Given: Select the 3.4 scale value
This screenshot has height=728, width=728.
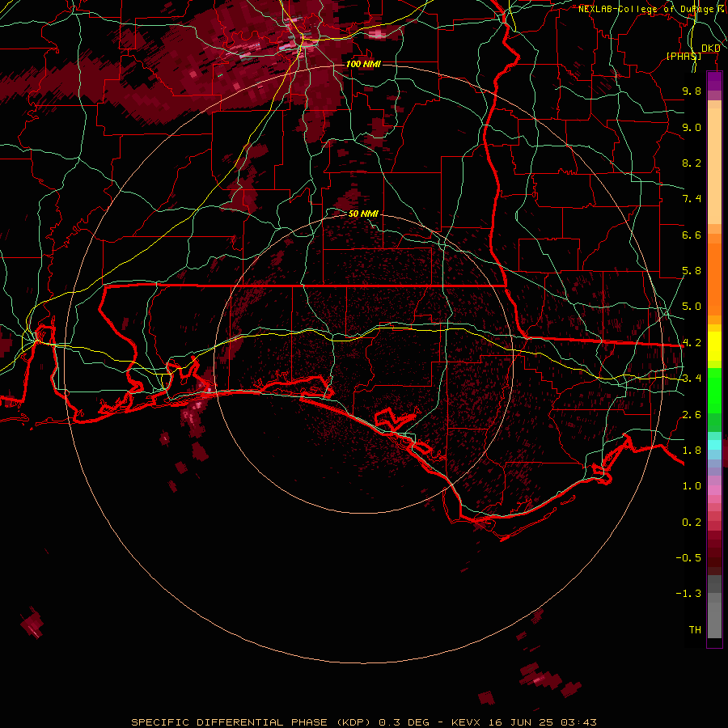Looking at the screenshot, I should [x=692, y=379].
